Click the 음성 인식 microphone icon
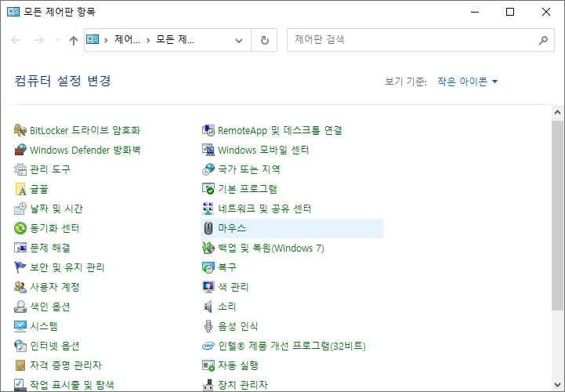The image size is (565, 392). tap(208, 326)
